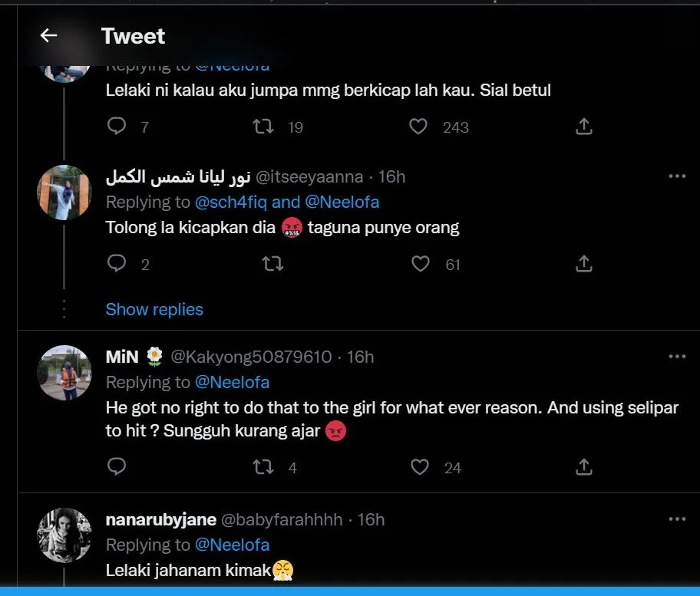The image size is (700, 596).
Task: Share the 'Tolong la kicapkan dia' tweet
Action: [583, 264]
